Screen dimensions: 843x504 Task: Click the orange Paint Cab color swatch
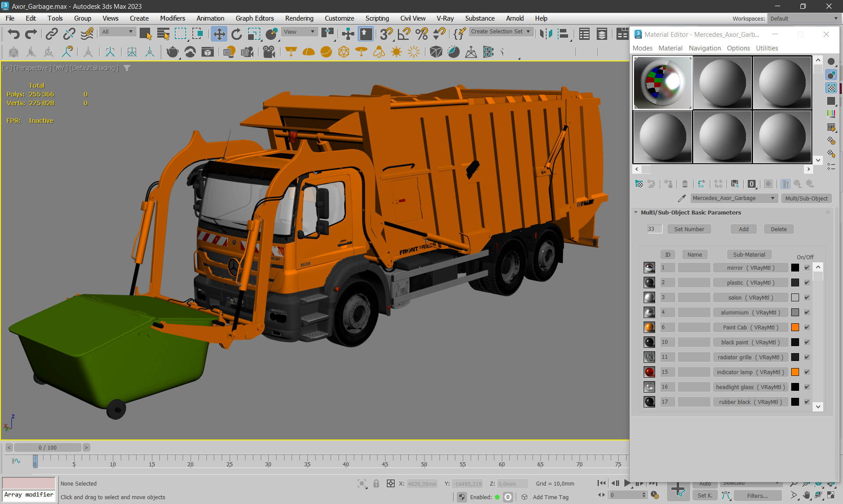coord(795,327)
